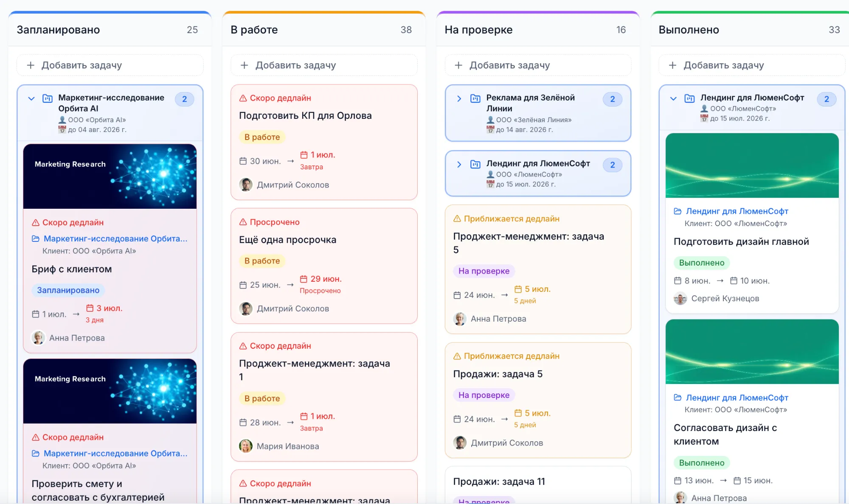Click Дмитрий Соколов avatar on Подготовить КП card
849x504 pixels.
point(246,185)
